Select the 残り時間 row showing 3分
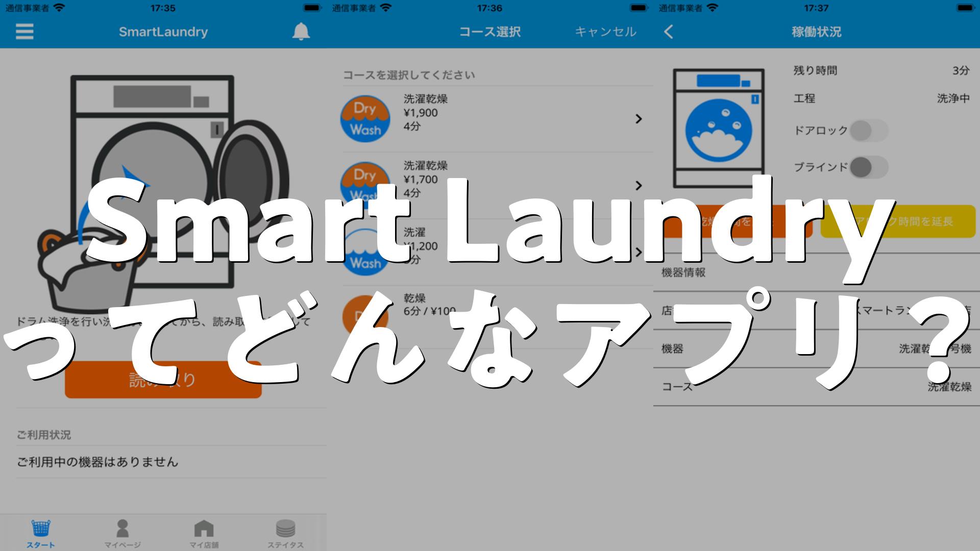The height and width of the screenshot is (551, 980). [x=881, y=70]
